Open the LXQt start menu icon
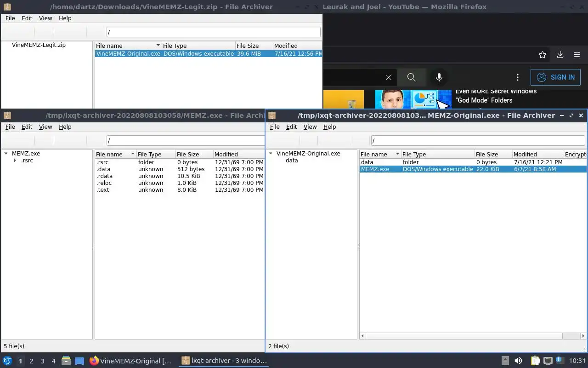The image size is (588, 368). pyautogui.click(x=7, y=361)
